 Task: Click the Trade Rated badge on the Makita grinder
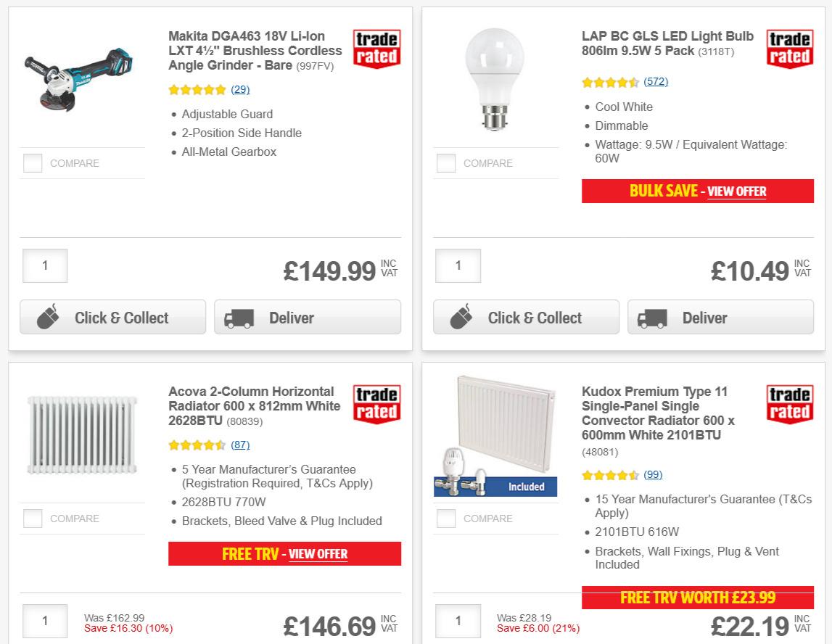pyautogui.click(x=376, y=48)
